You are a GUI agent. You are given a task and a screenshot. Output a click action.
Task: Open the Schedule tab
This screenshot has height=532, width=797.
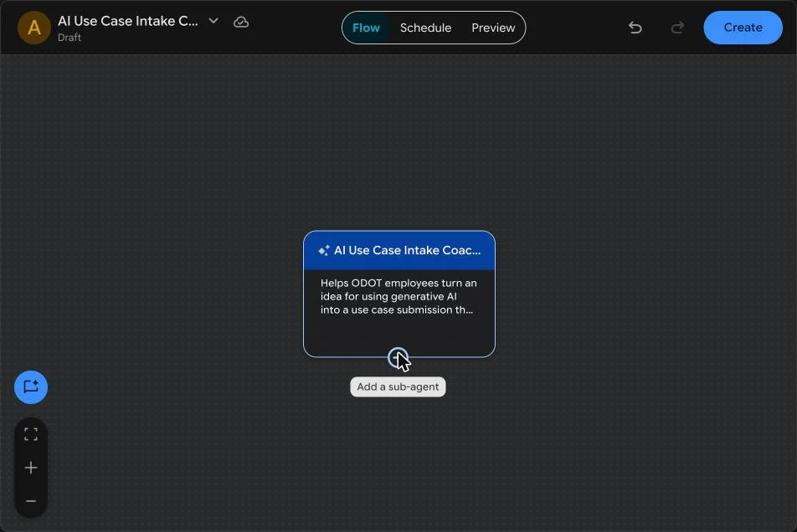click(x=425, y=28)
